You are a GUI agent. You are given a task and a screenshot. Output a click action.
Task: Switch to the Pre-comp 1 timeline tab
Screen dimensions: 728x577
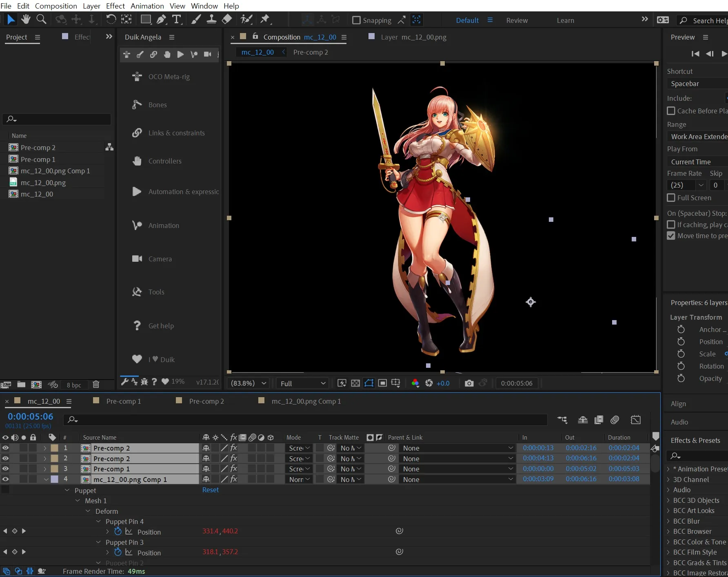pyautogui.click(x=124, y=401)
